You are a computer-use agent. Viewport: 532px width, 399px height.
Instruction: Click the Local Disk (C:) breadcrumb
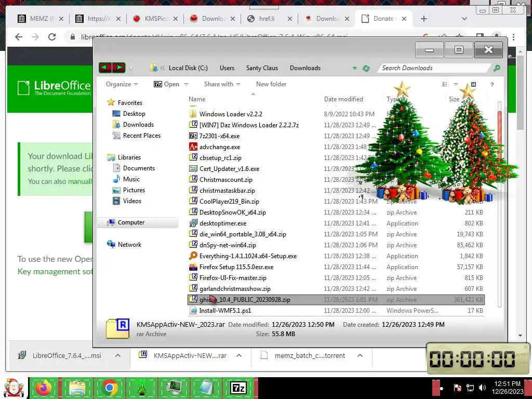(x=188, y=68)
